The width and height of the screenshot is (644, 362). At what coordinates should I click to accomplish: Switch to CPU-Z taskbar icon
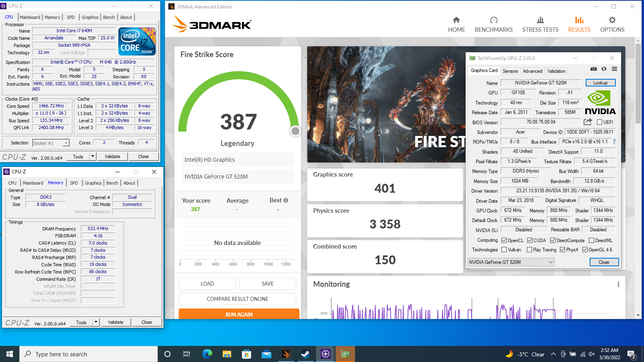(x=325, y=354)
